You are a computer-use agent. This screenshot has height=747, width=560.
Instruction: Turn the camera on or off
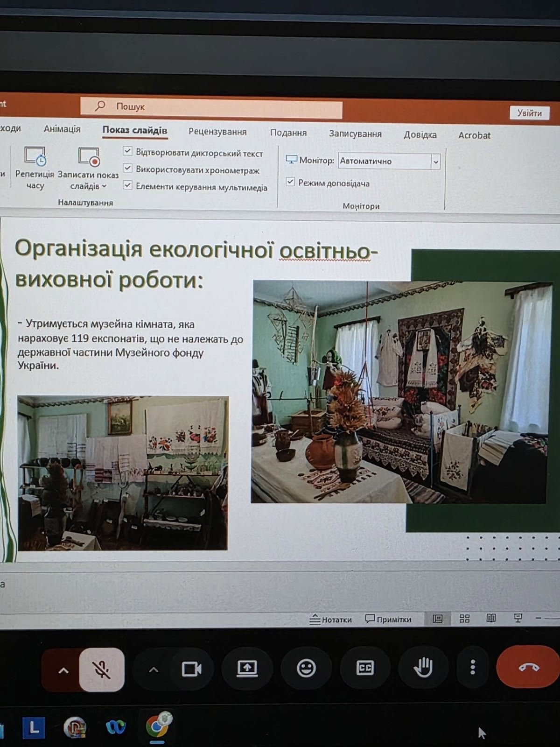coord(191,669)
